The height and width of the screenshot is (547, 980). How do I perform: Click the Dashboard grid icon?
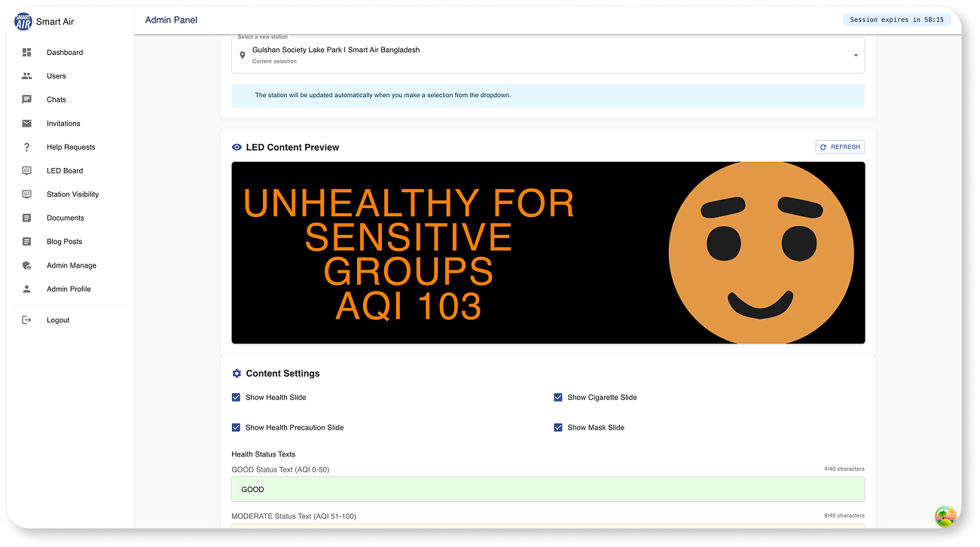tap(27, 53)
